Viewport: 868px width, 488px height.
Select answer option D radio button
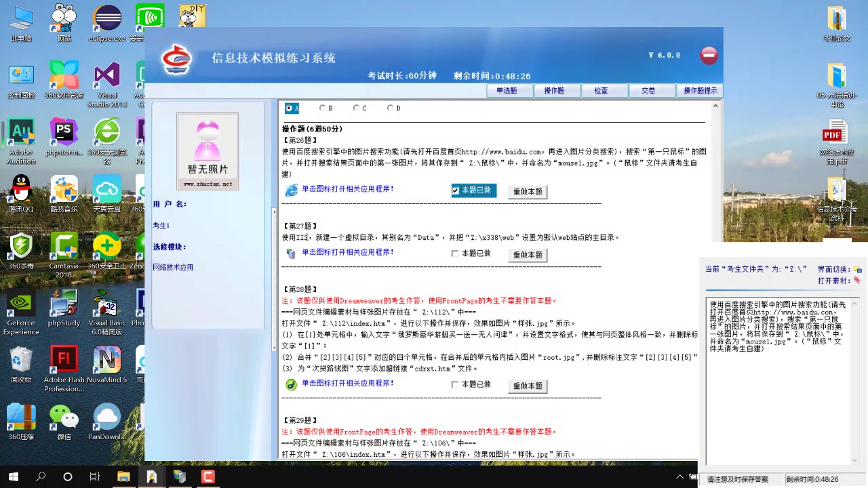click(390, 108)
